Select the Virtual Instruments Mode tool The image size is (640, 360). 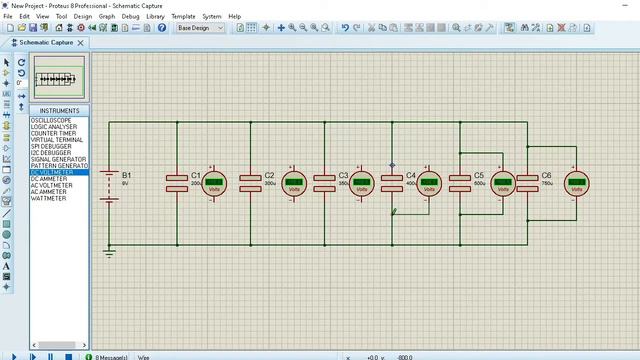point(7,201)
